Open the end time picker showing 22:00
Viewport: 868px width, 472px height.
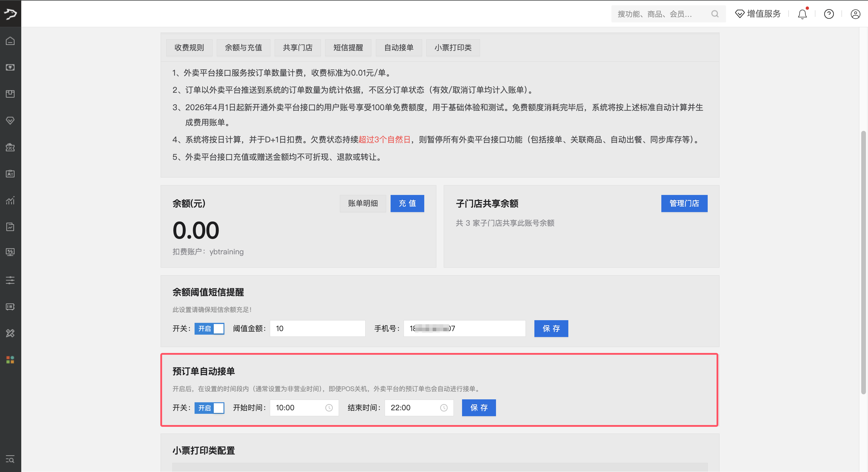[x=419, y=408]
